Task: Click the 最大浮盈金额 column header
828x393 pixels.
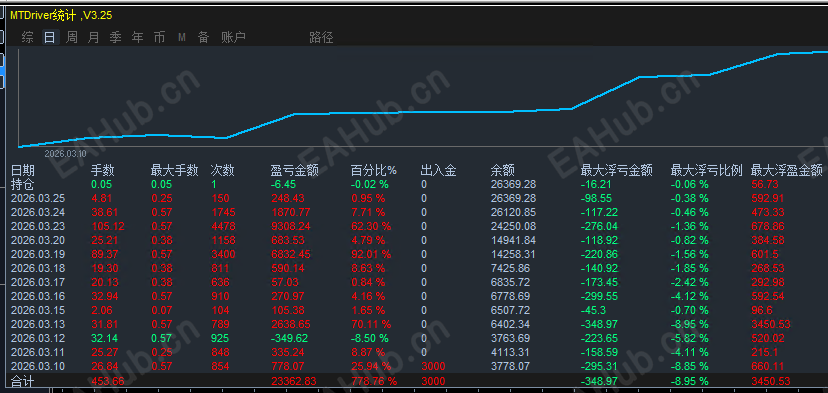Action: (787, 171)
